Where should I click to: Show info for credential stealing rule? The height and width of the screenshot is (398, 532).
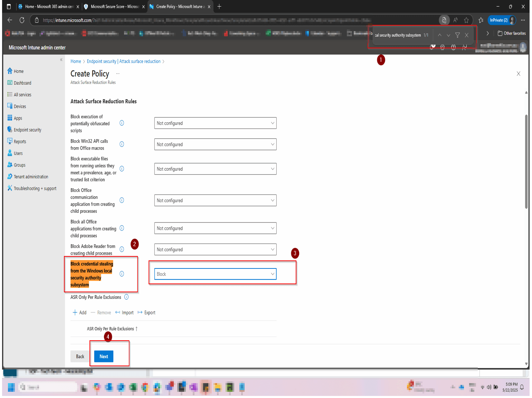[122, 274]
